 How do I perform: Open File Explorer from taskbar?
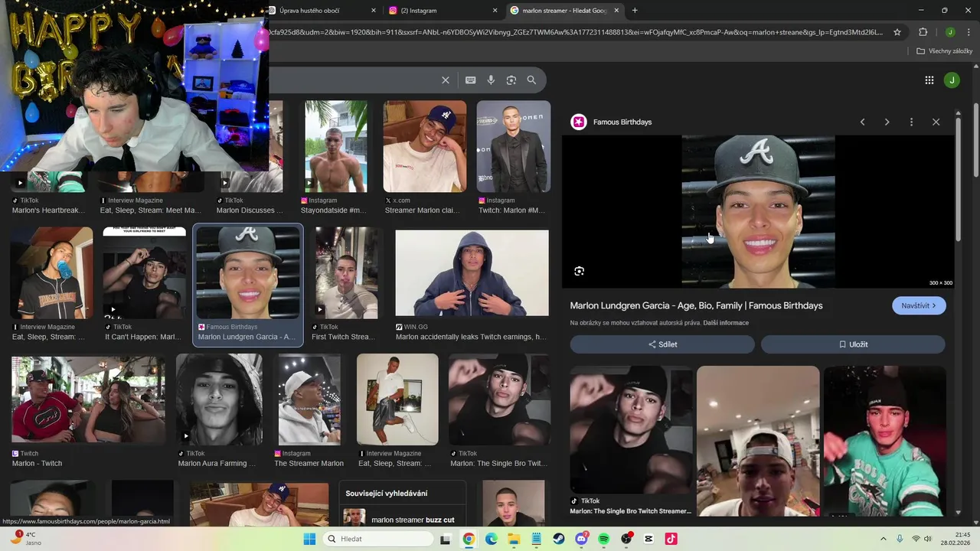pyautogui.click(x=514, y=539)
